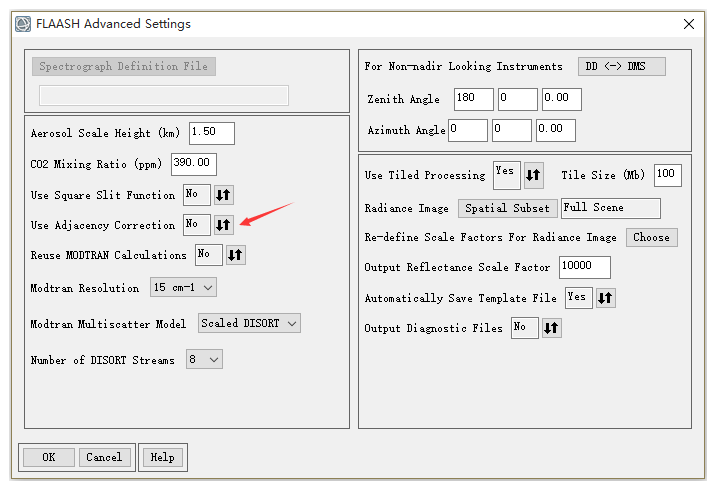Click the spectrograph file path field
The width and height of the screenshot is (715, 487).
(164, 95)
